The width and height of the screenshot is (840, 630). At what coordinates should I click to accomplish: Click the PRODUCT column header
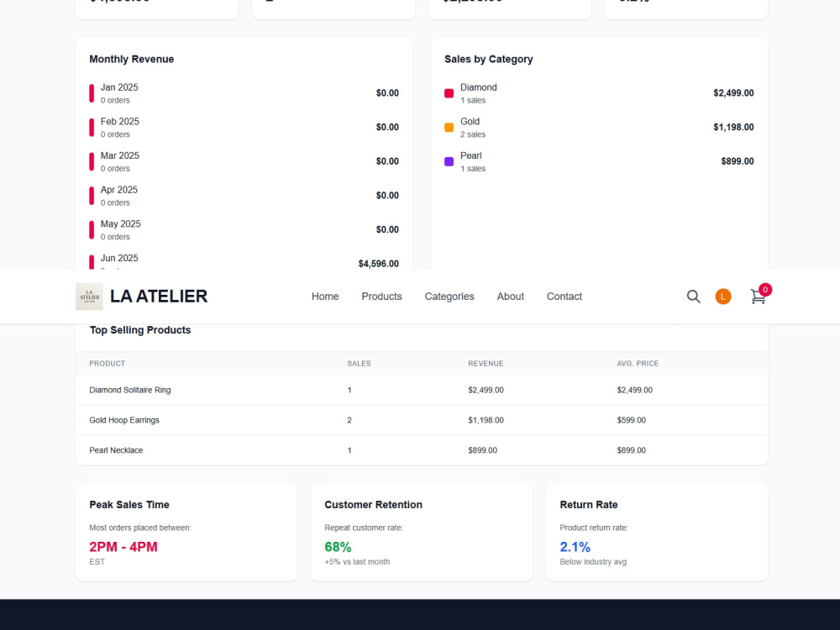tap(108, 363)
